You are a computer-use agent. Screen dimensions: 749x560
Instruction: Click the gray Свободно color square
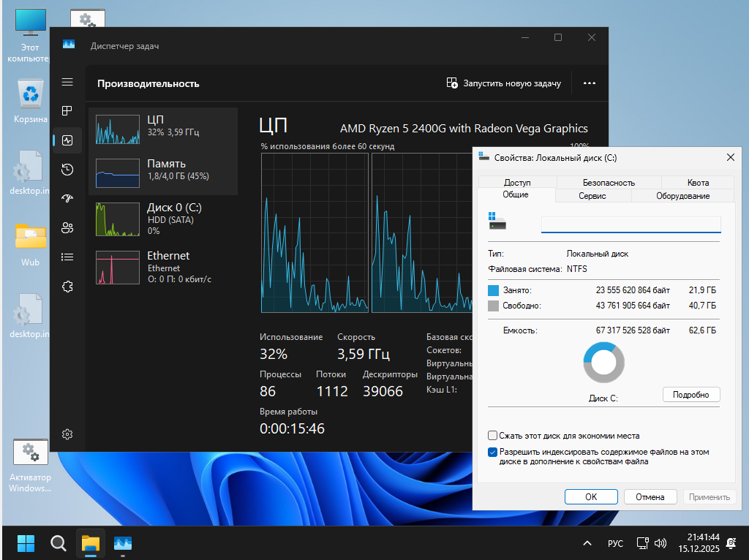(x=493, y=306)
